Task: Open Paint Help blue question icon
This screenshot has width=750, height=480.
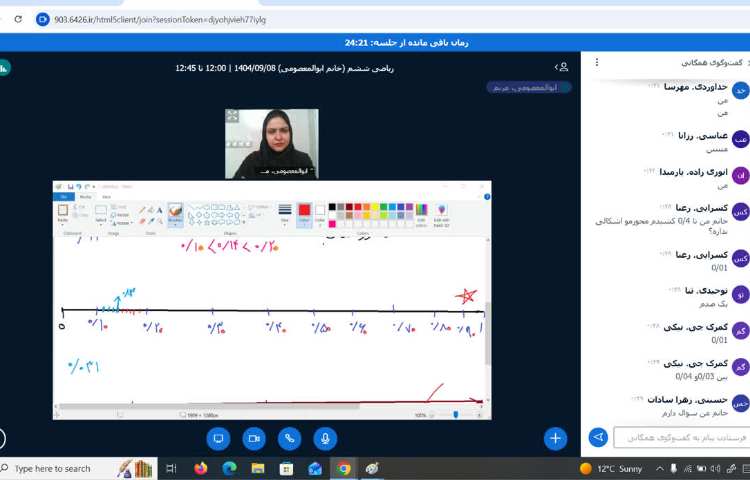Action: click(487, 196)
